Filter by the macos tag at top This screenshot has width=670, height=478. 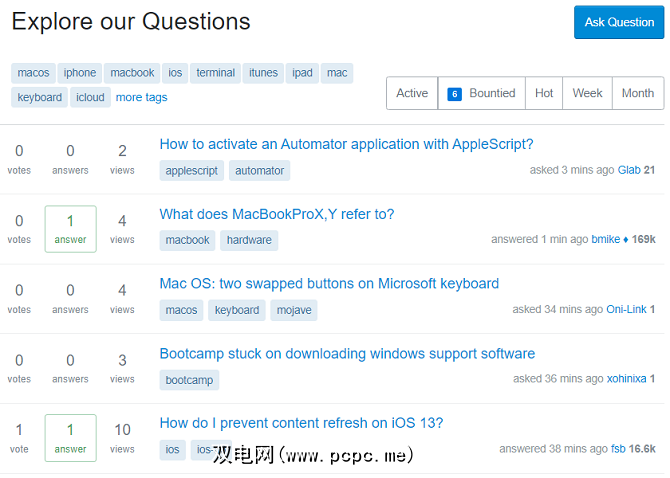pyautogui.click(x=33, y=73)
